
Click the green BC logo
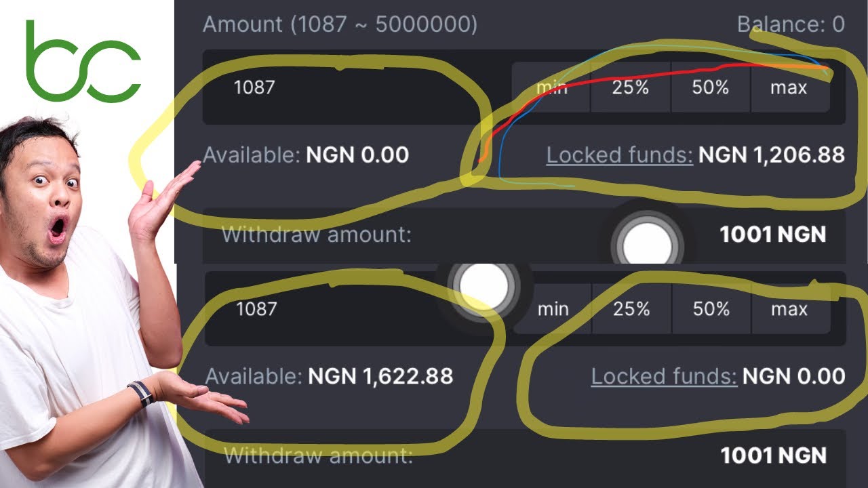[x=83, y=61]
